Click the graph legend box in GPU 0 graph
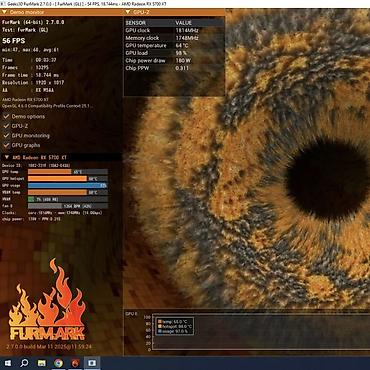This screenshot has height=370, width=370. point(175,326)
